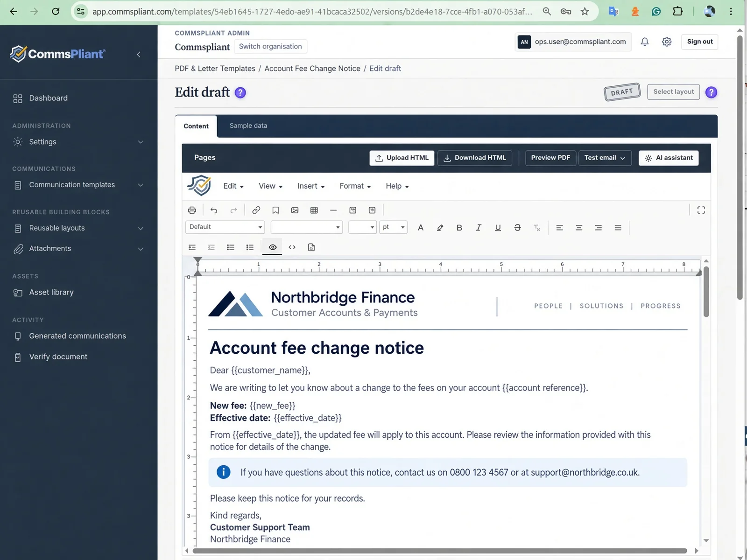Open the notifications bell
The height and width of the screenshot is (560, 747).
tap(645, 42)
